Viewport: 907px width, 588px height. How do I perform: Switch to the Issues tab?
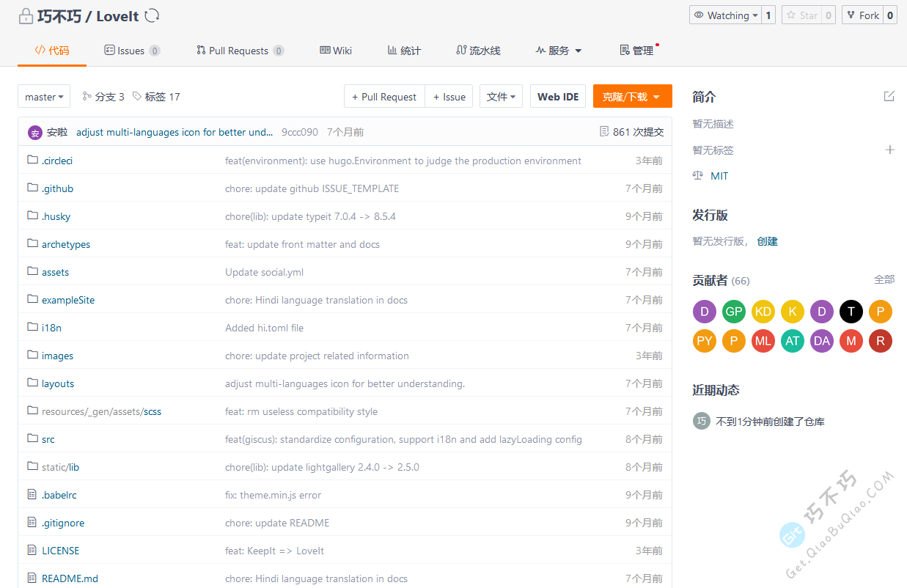click(131, 51)
